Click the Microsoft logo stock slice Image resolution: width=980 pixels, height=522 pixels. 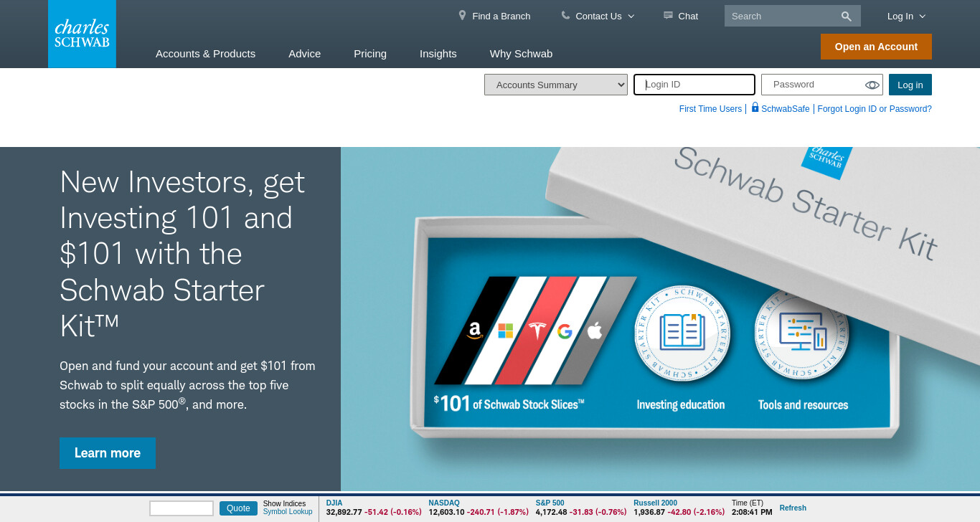click(506, 331)
